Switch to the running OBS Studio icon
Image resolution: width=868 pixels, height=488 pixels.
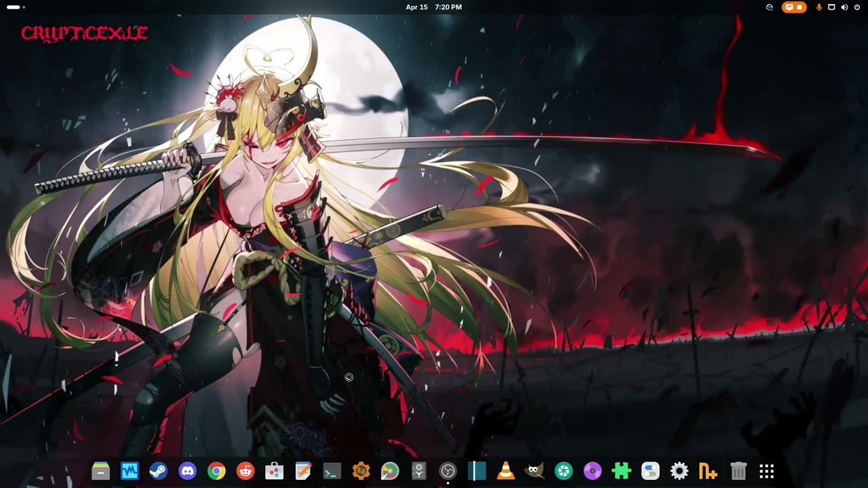[x=448, y=471]
